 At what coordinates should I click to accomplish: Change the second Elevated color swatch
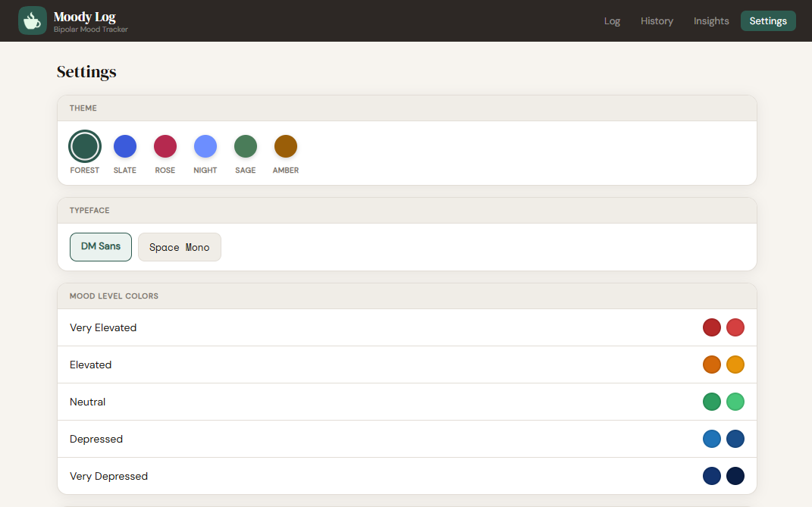[x=735, y=364]
